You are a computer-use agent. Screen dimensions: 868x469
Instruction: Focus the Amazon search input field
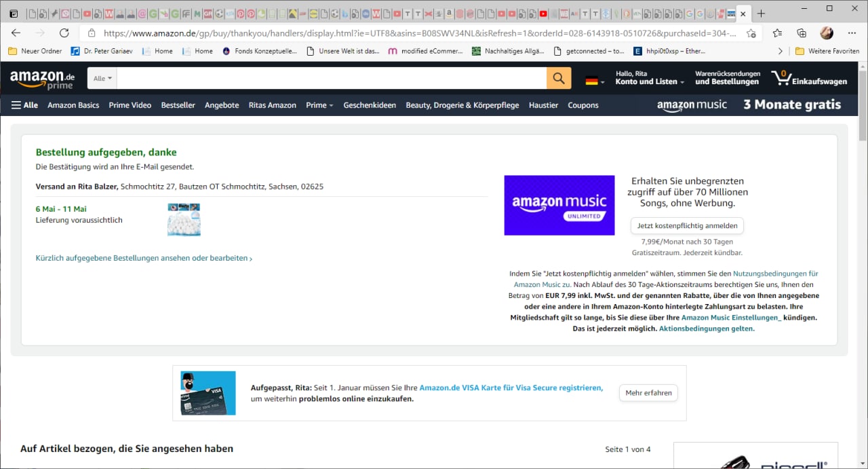332,79
